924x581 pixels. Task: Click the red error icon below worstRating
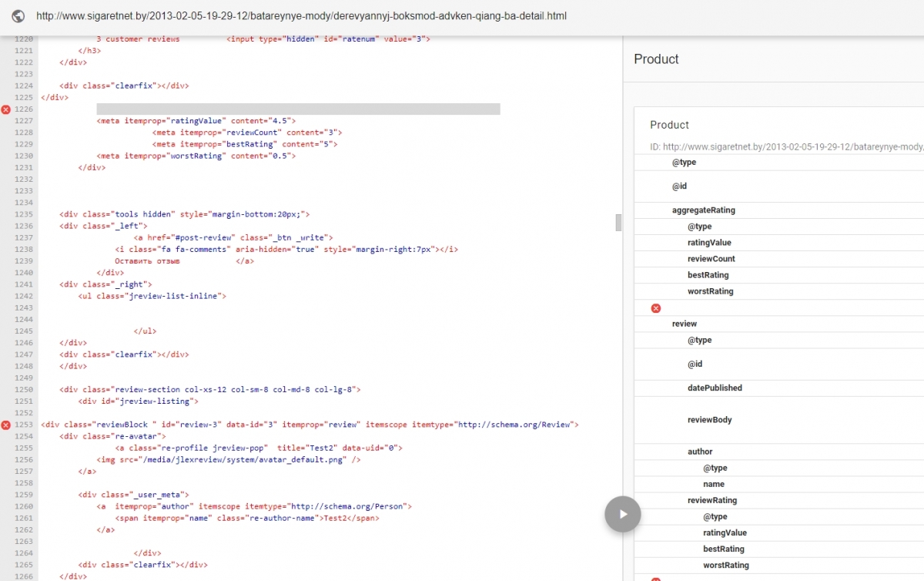point(656,308)
